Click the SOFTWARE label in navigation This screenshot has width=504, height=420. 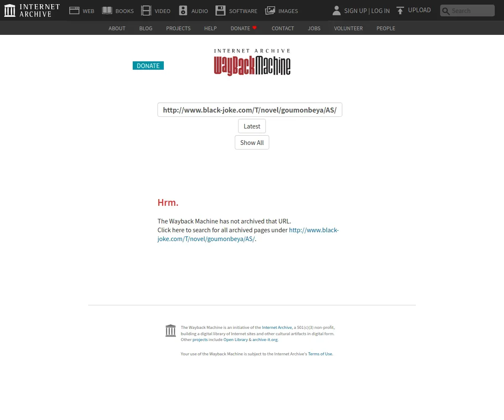(243, 11)
